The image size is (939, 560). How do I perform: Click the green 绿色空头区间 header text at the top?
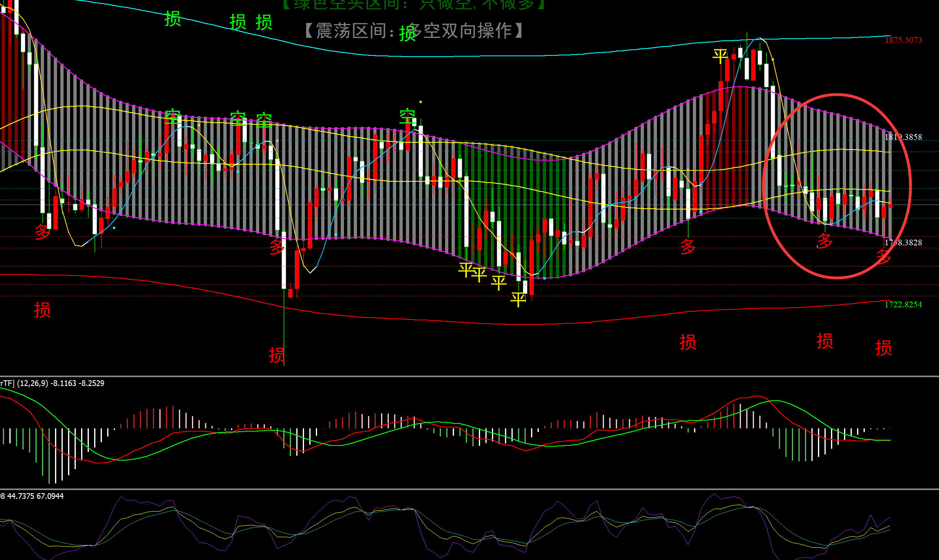[x=414, y=4]
